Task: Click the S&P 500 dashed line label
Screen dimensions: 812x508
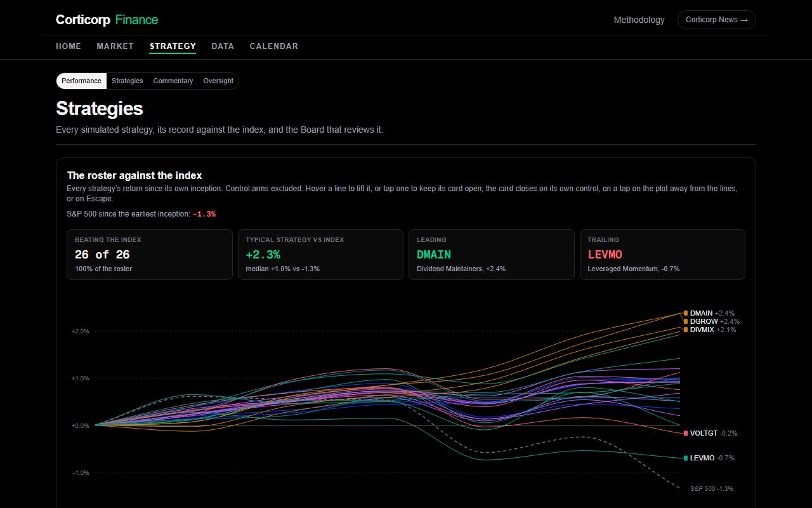Action: [x=712, y=488]
